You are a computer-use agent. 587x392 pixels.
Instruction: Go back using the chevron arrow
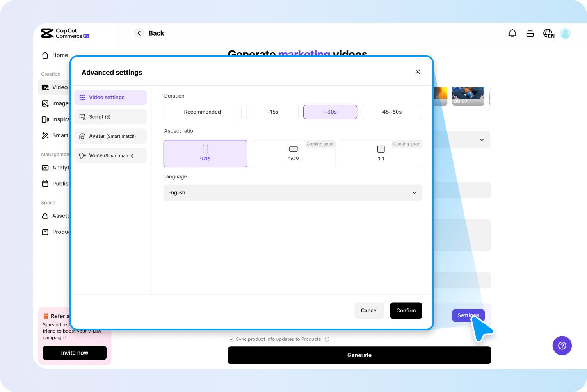[139, 33]
